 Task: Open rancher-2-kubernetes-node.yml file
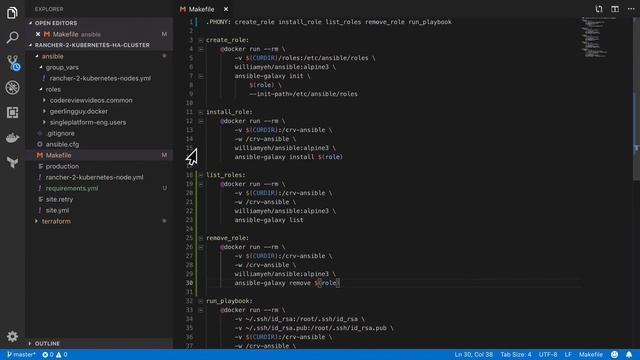coord(100,178)
